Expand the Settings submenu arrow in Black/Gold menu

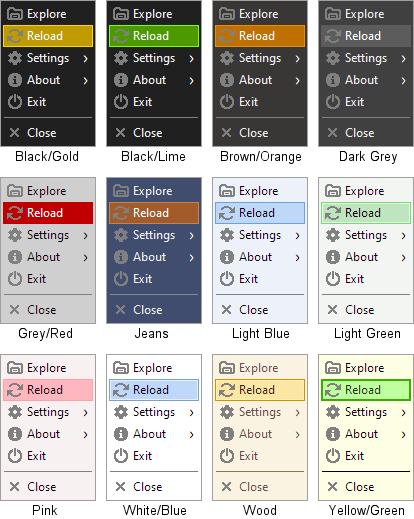86,59
